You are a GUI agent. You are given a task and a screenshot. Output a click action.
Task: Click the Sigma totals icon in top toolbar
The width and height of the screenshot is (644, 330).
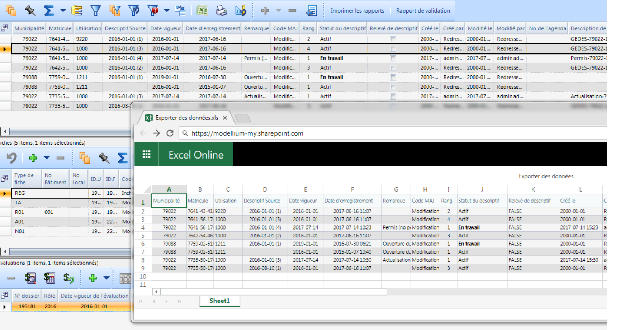49,10
